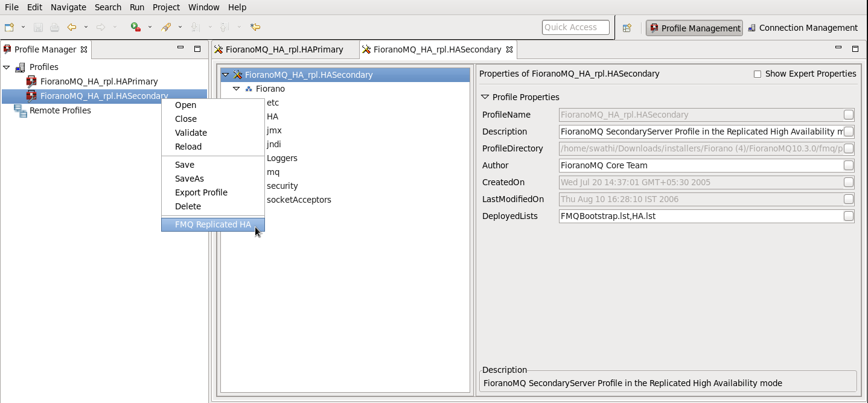868x403 pixels.
Task: Click the HASecondary profile icon in Profile Manager
Action: point(31,96)
